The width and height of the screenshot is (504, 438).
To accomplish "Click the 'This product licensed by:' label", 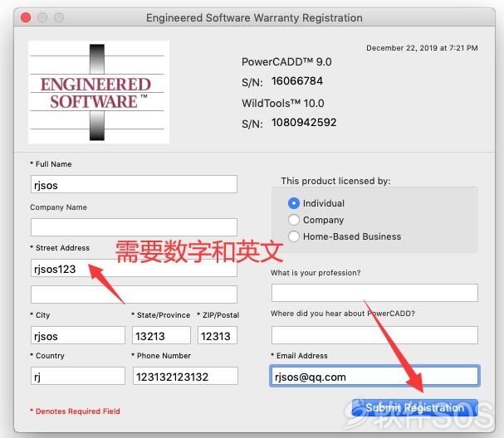I will (335, 181).
